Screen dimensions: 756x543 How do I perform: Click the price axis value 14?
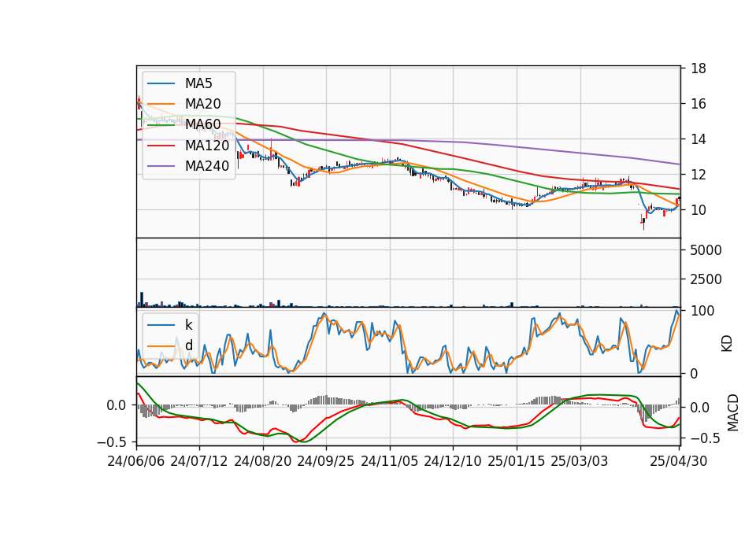699,139
